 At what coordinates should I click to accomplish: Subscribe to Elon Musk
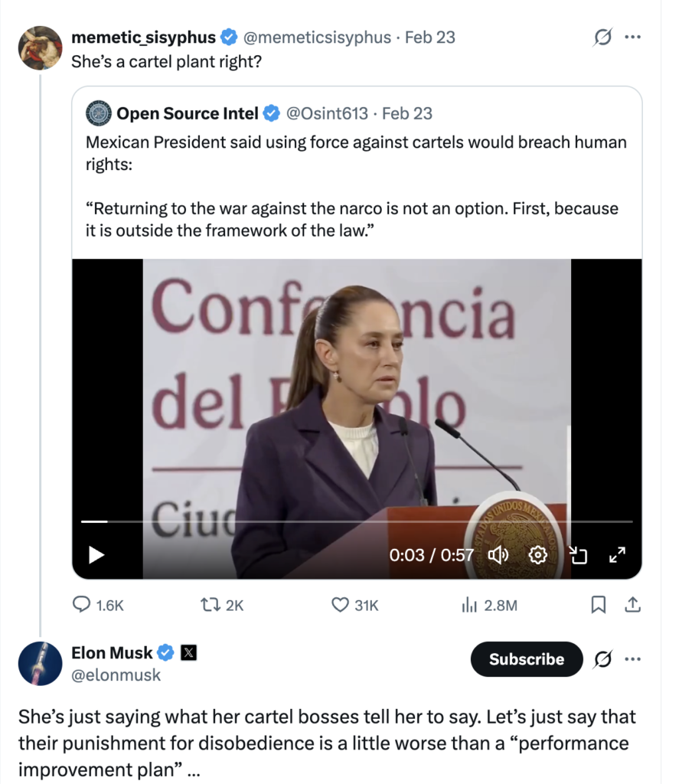tap(527, 659)
